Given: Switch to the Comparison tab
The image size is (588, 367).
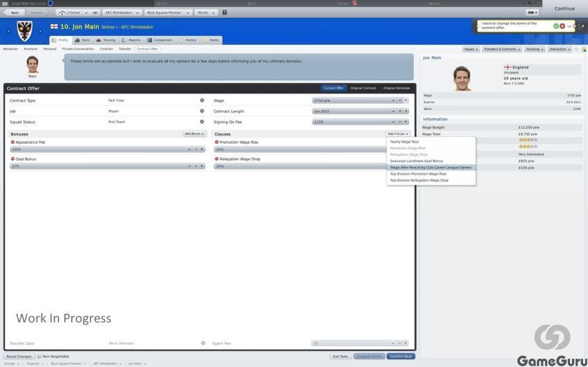Looking at the screenshot, I should tap(160, 40).
